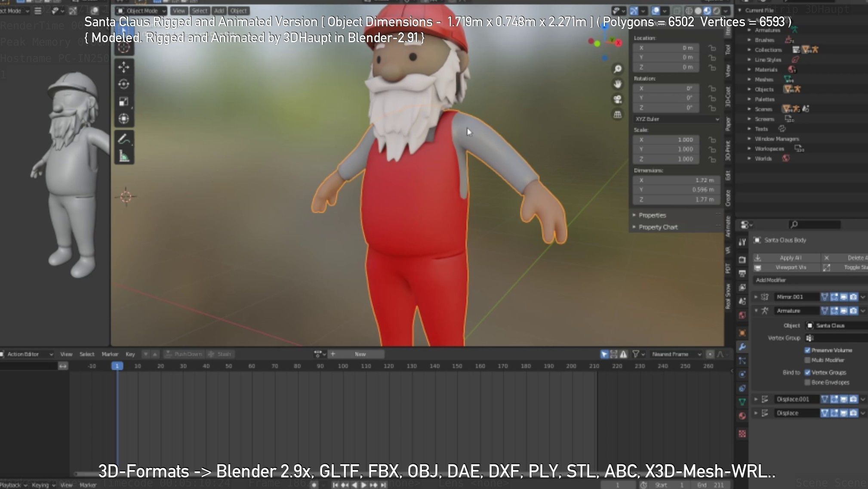Select the Measure ruler tool
This screenshot has width=868, height=489.
(x=124, y=156)
